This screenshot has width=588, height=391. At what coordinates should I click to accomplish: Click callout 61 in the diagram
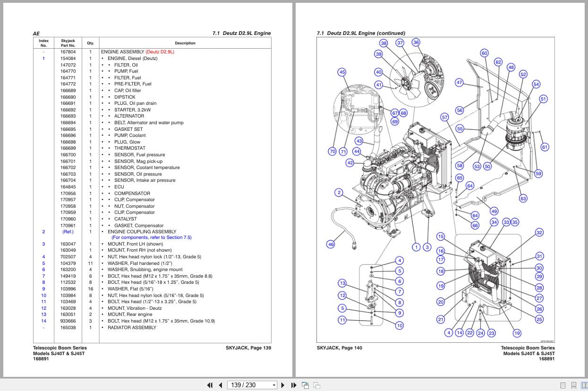(545, 147)
